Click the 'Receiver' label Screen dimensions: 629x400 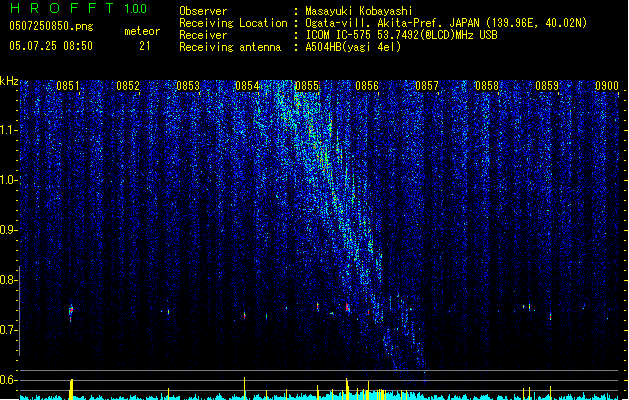pyautogui.click(x=203, y=35)
